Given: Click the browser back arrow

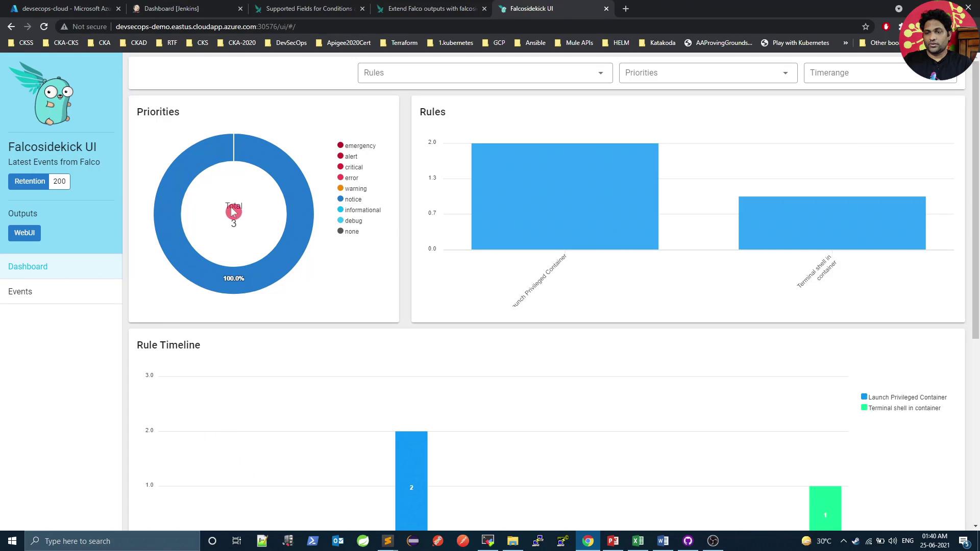Looking at the screenshot, I should coord(11,27).
